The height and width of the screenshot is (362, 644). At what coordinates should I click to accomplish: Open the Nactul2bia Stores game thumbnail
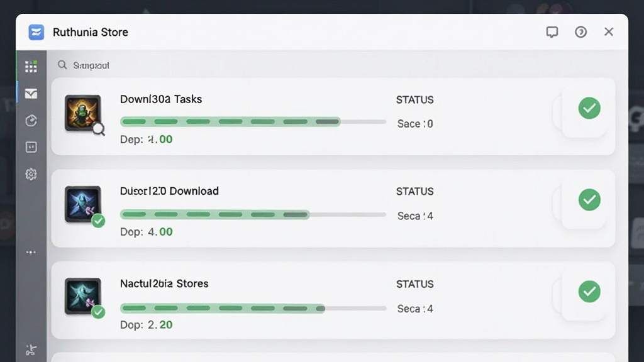pyautogui.click(x=82, y=297)
